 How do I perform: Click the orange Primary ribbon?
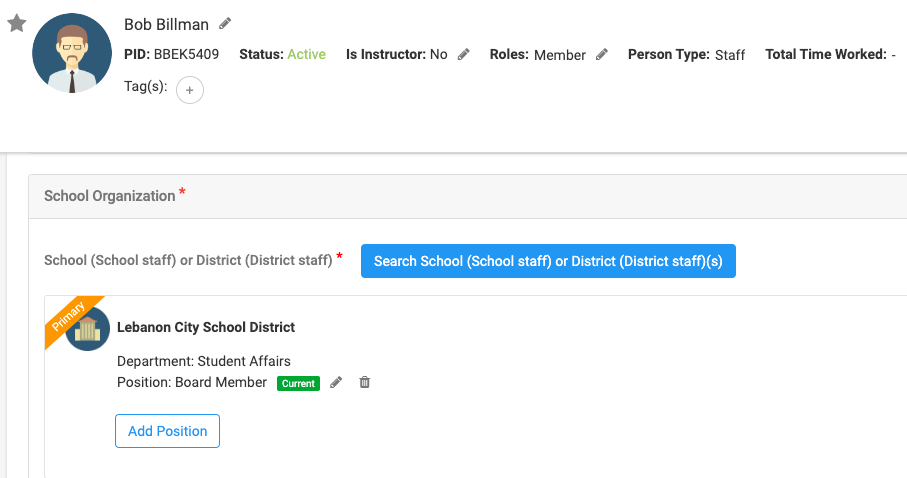[69, 318]
